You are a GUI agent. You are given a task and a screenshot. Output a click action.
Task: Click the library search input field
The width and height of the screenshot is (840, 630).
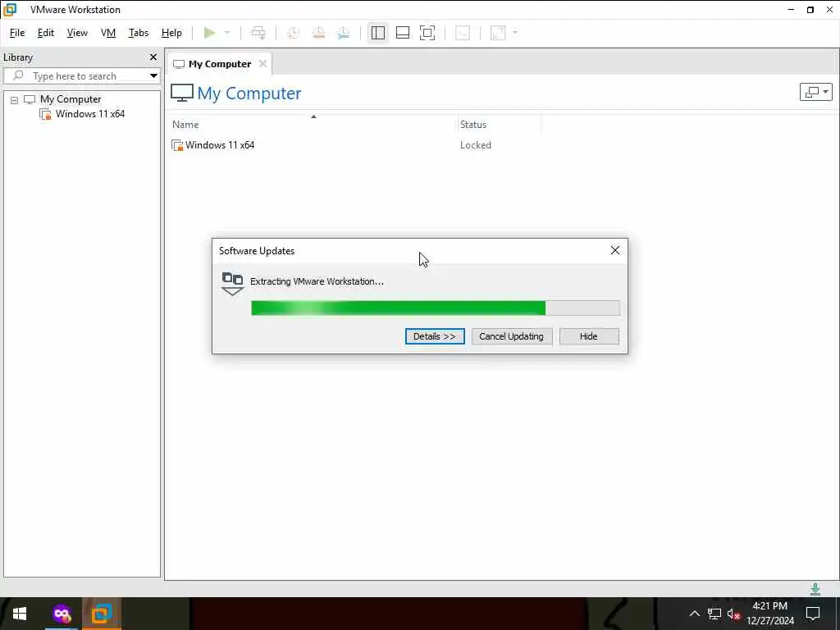80,75
